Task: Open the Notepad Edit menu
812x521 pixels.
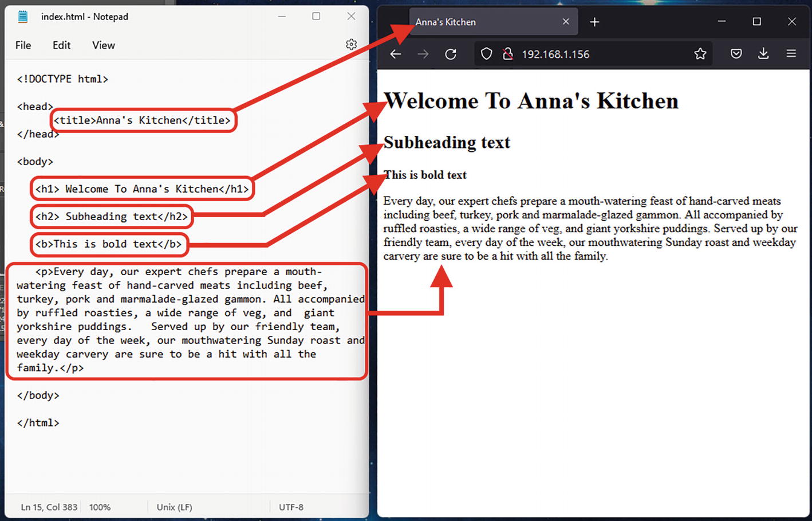Action: [x=61, y=45]
